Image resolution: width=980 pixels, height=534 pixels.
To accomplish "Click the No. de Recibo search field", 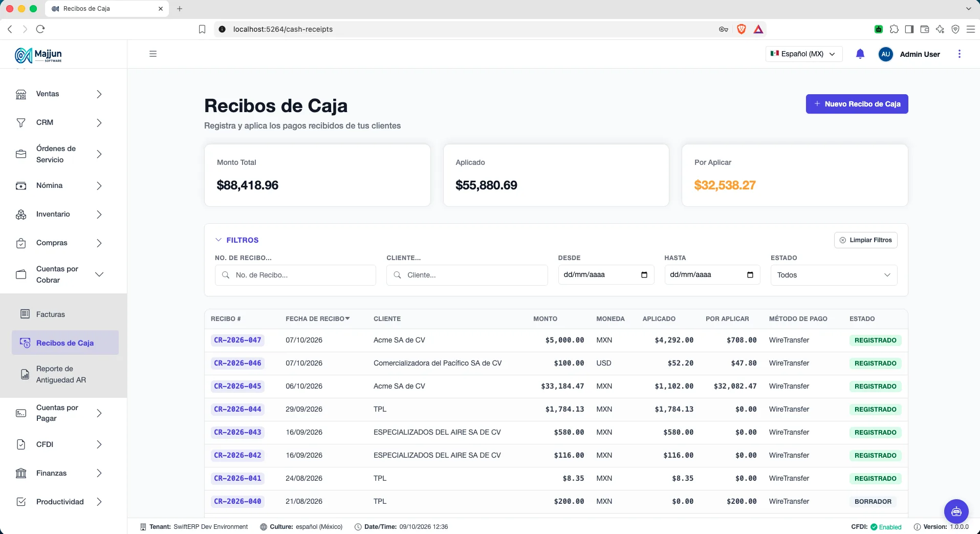I will click(295, 275).
